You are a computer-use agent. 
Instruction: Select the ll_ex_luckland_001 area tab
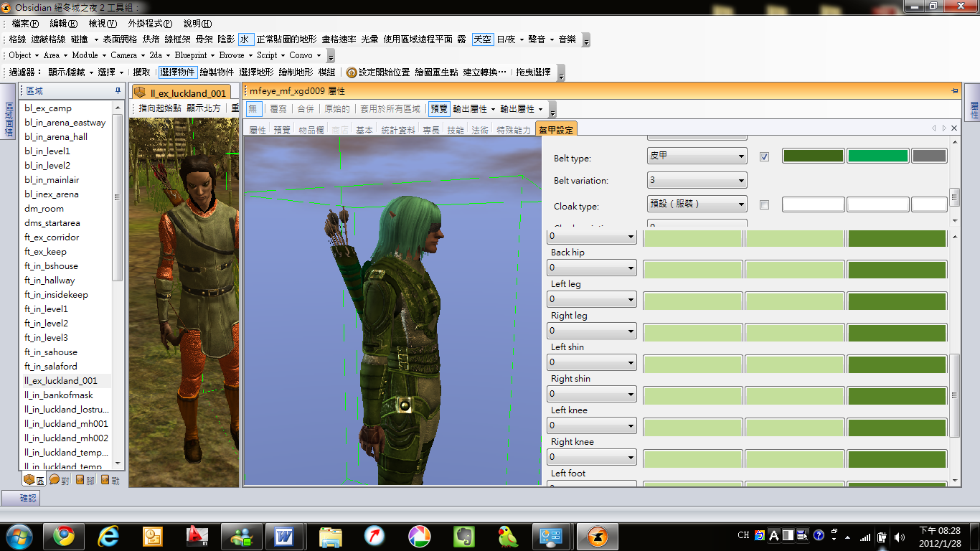coord(181,93)
